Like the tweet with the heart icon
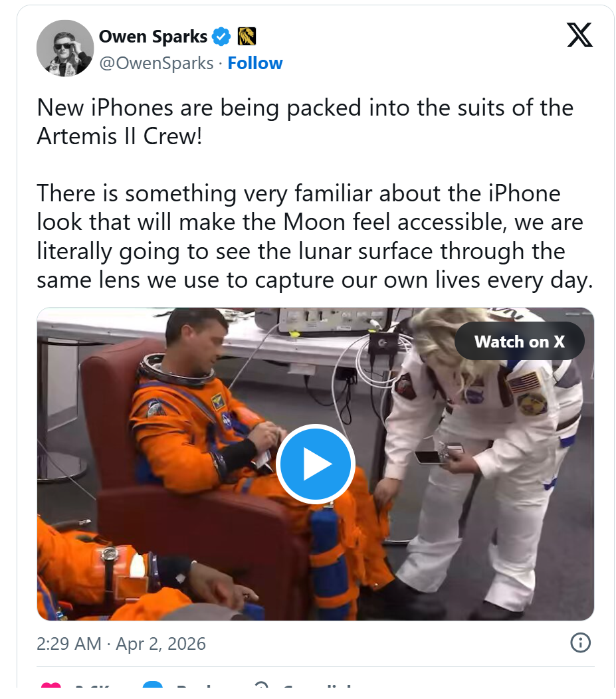 [x=51, y=690]
